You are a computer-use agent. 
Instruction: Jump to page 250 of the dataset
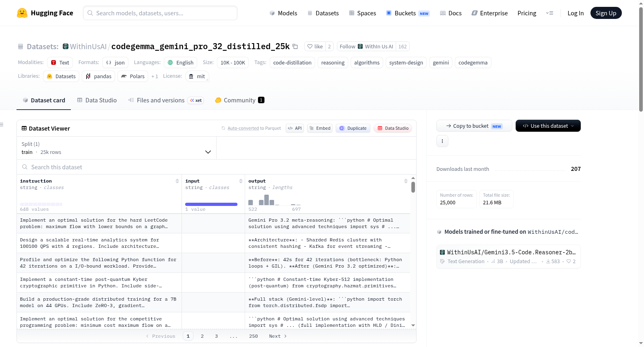[254, 336]
